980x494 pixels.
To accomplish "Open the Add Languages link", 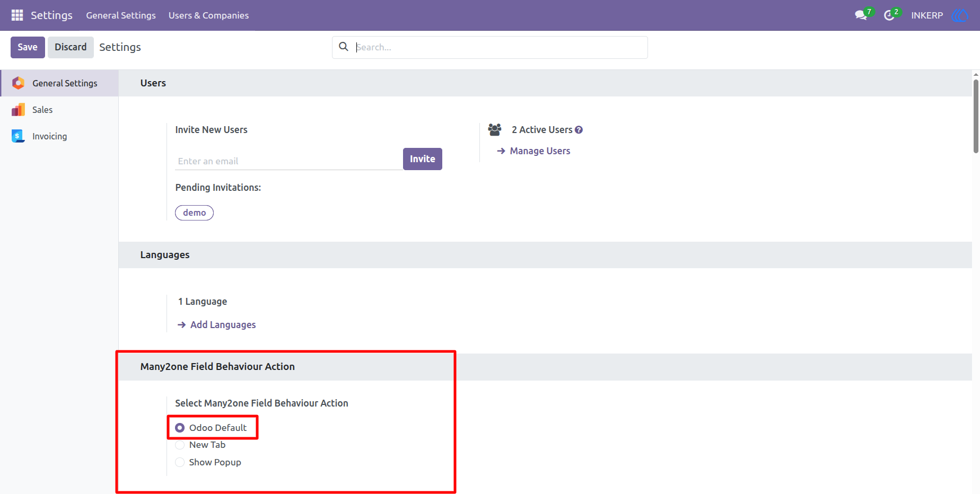I will pos(217,325).
